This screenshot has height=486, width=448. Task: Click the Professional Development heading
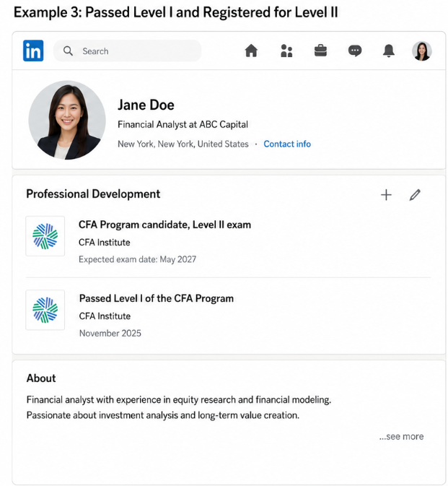point(93,194)
